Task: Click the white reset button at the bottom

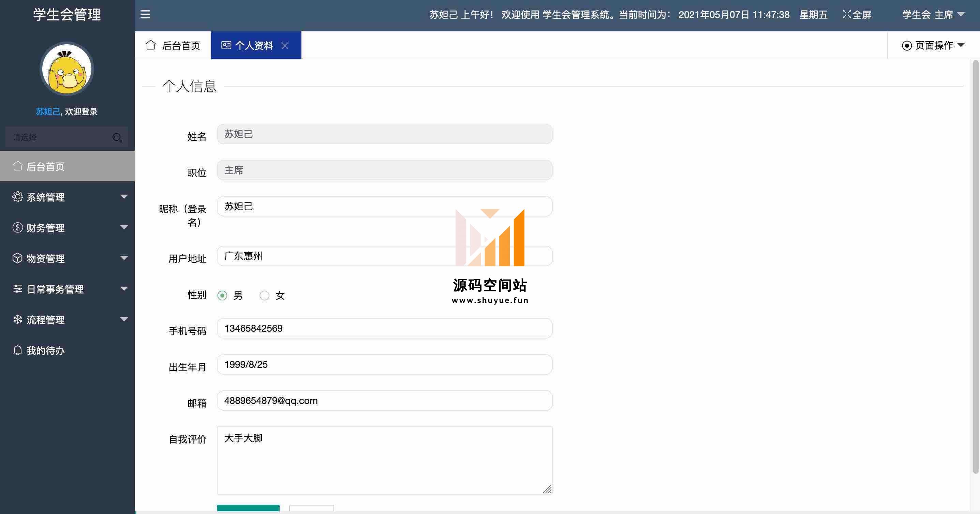Action: point(312,508)
